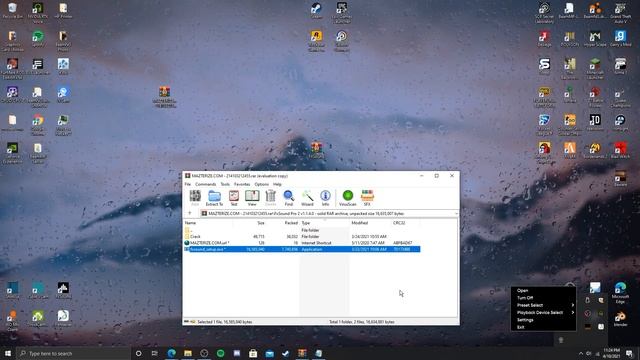Screen dimensions: 640x360
Task: Open the Windows Start button
Action: 8,353
